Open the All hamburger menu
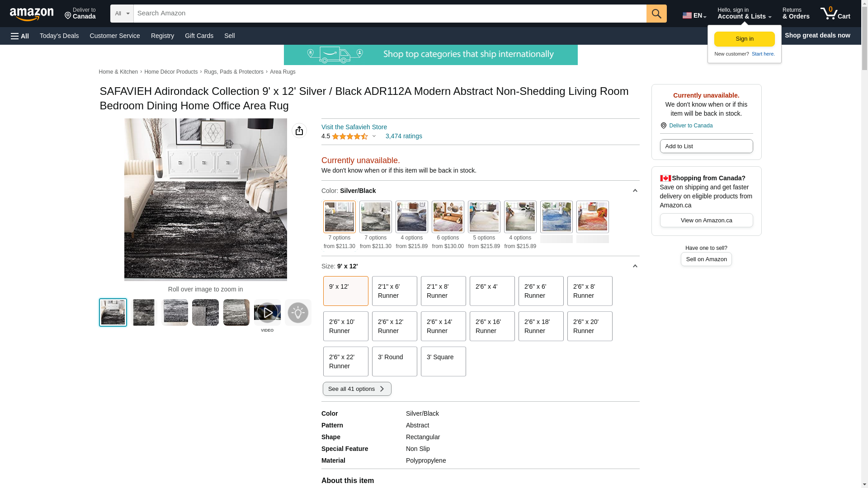The image size is (868, 488). (20, 36)
